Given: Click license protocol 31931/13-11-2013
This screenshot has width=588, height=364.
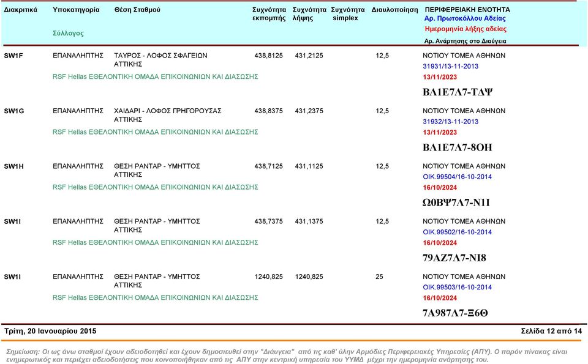Looking at the screenshot, I should [450, 66].
